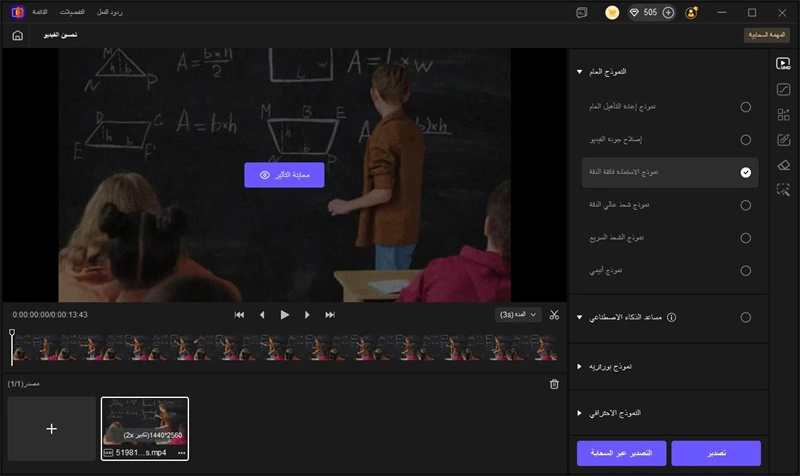800x476 pixels.
Task: Expand the نموذج بورتريه section
Action: coord(579,367)
